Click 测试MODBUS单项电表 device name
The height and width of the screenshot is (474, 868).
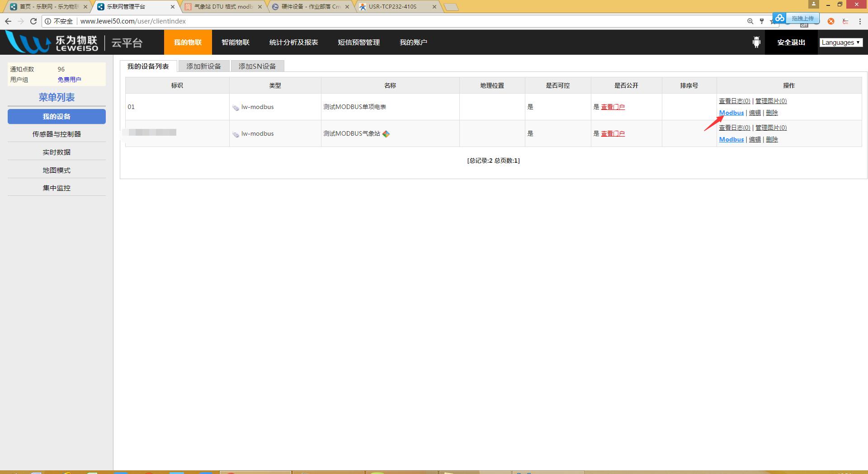click(354, 107)
